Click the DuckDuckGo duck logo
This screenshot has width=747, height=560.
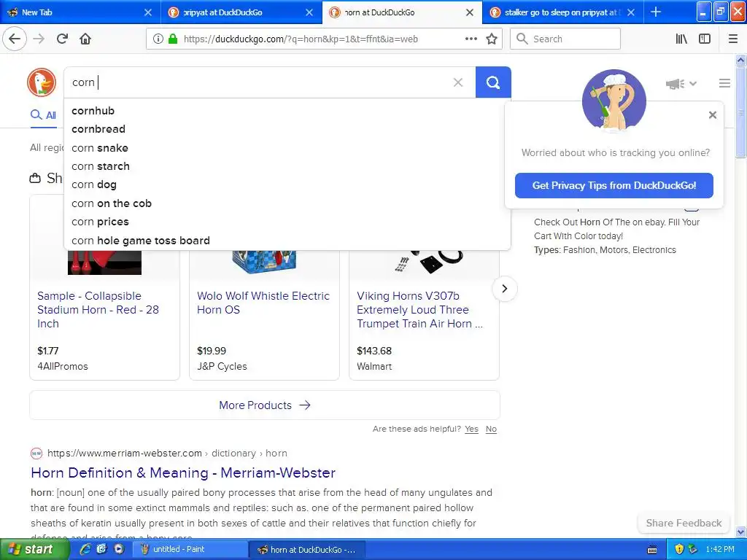42,82
